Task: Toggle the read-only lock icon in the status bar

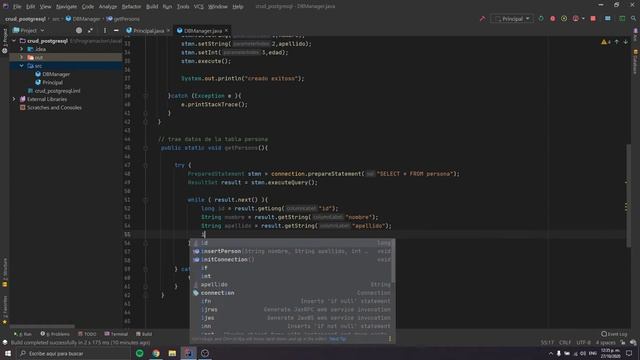Action: click(x=623, y=343)
